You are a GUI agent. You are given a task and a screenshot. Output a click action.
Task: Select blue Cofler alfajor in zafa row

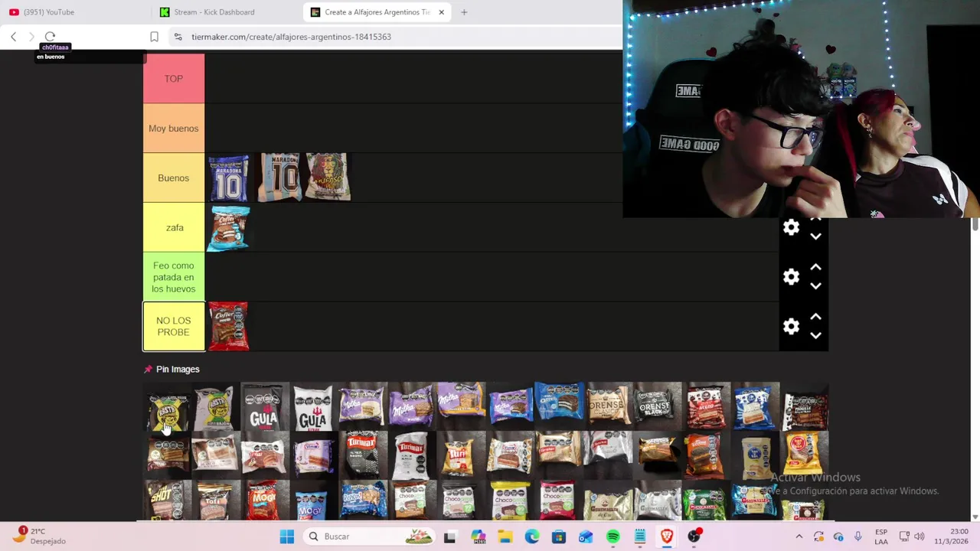229,227
